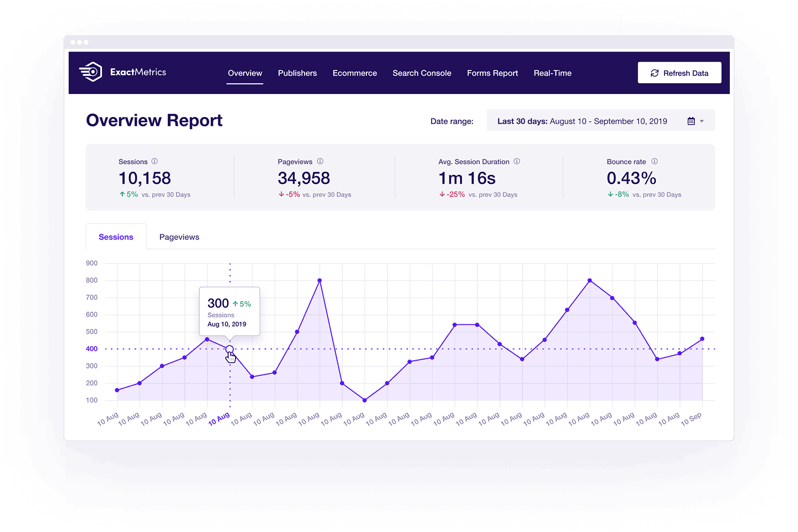Click the last data point for 10 Sep

pyautogui.click(x=702, y=339)
